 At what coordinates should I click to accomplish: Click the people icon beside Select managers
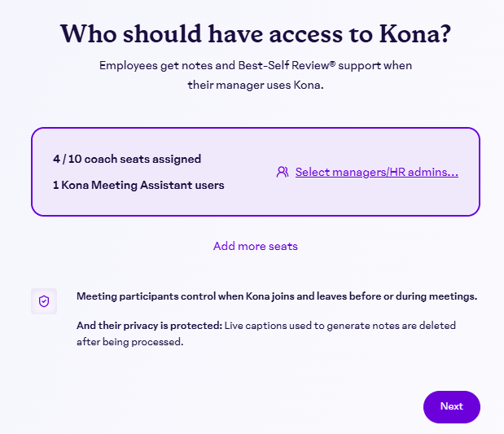coord(283,172)
